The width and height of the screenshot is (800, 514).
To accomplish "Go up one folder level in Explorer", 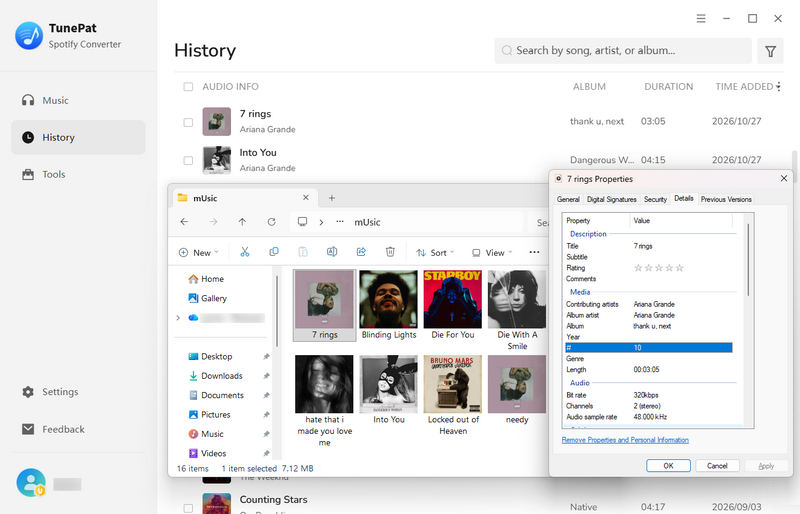I will tap(242, 222).
